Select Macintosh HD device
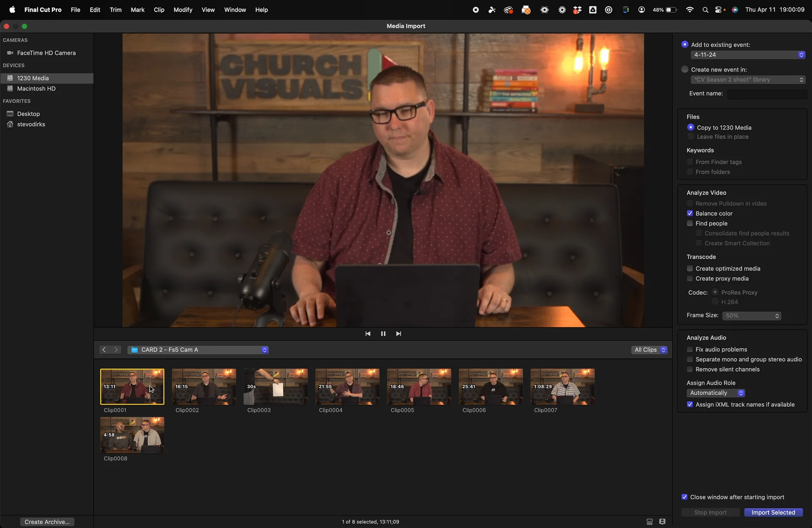 click(x=47, y=88)
